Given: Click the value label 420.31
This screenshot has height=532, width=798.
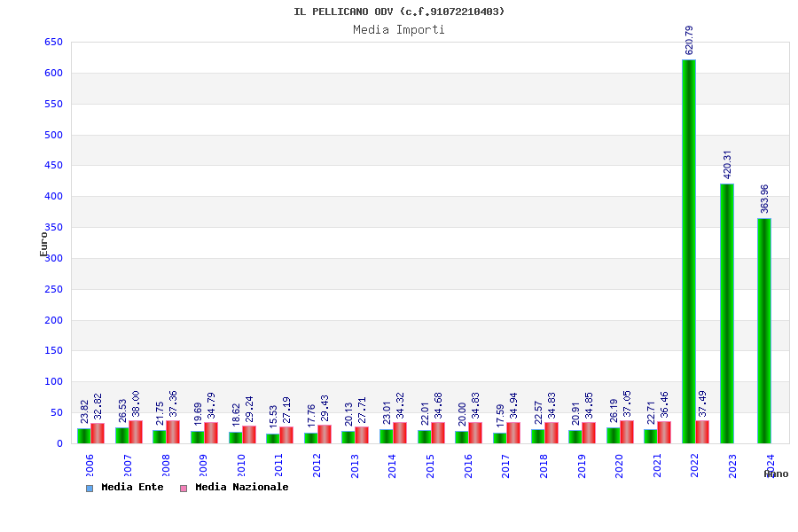Looking at the screenshot, I should coord(727,164).
